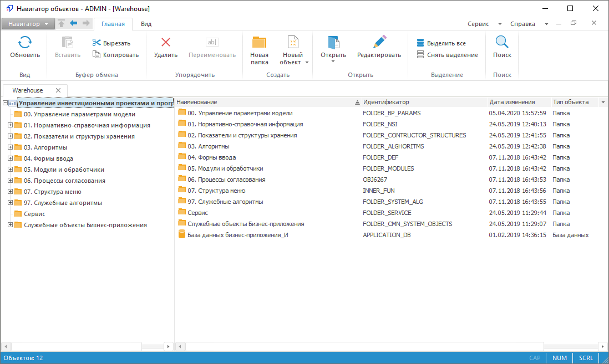Select the База данных бизнес-приложения_И item
Viewport: 609px width, 364px height.
pyautogui.click(x=237, y=235)
